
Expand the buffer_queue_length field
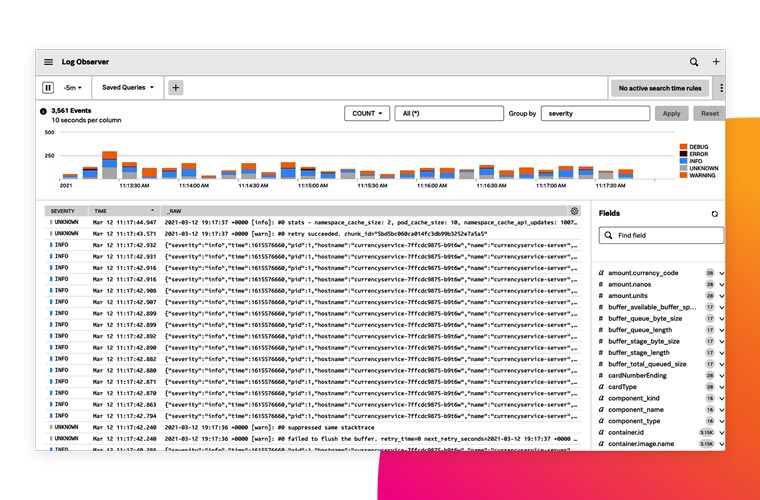point(722,330)
